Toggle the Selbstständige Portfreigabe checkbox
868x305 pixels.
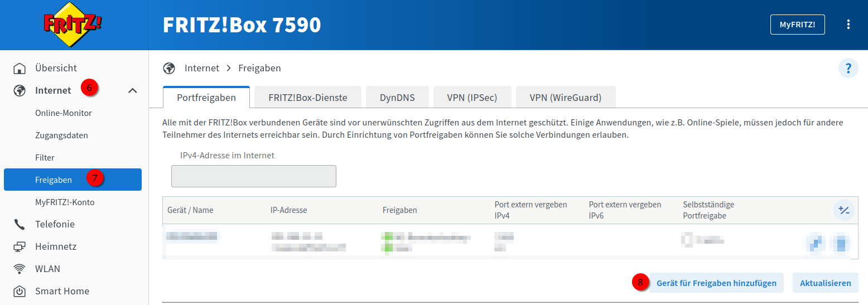click(688, 240)
